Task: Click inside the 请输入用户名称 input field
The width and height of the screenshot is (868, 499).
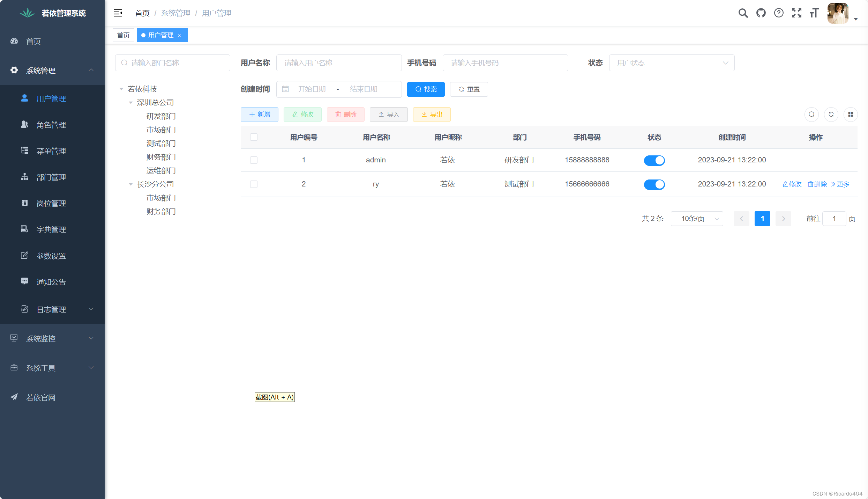Action: (339, 63)
